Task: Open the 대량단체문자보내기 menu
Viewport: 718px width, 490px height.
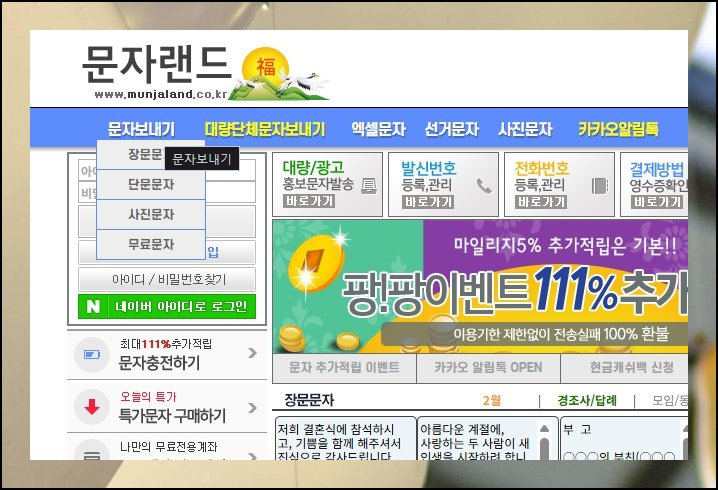Action: (265, 129)
